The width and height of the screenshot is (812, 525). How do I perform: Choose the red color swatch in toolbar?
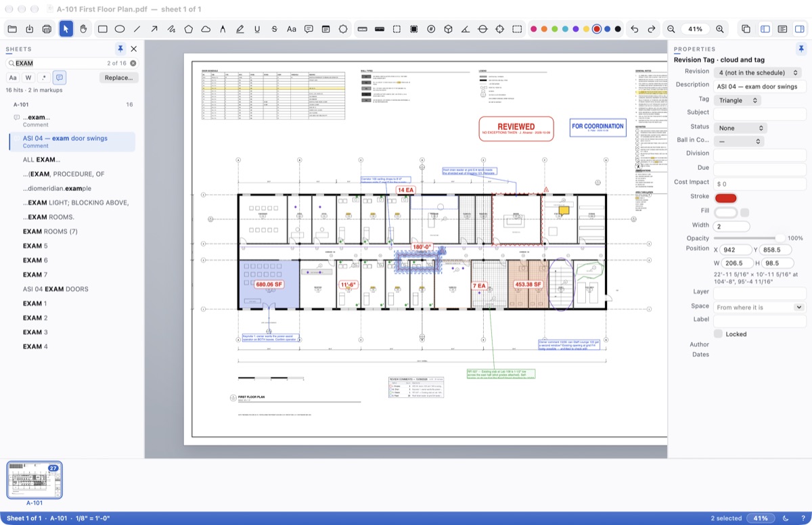pos(597,29)
